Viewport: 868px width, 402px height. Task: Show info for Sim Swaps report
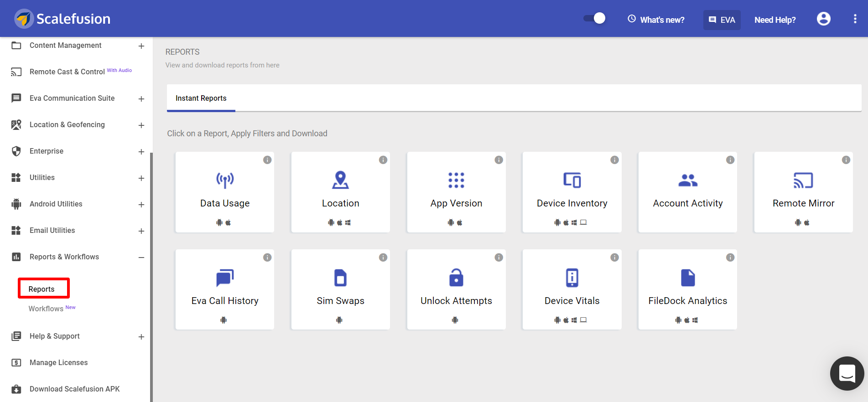(x=383, y=257)
